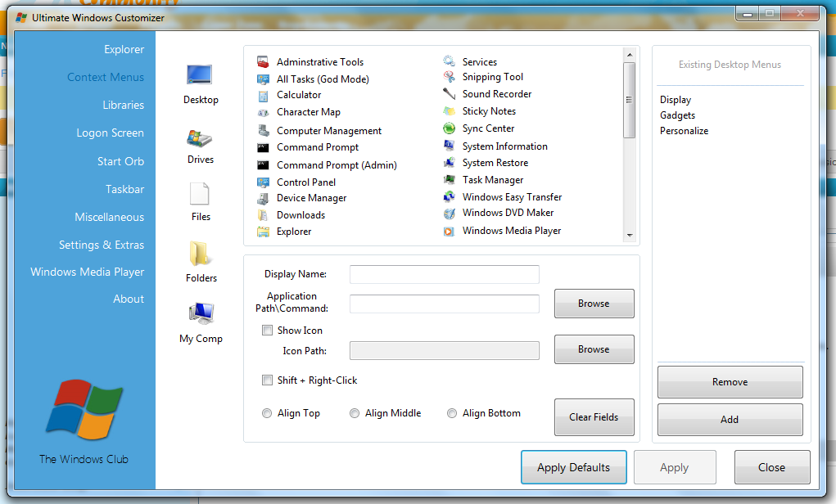Select Gadgets in Existing Desktop Menus
The image size is (836, 504).
click(678, 115)
